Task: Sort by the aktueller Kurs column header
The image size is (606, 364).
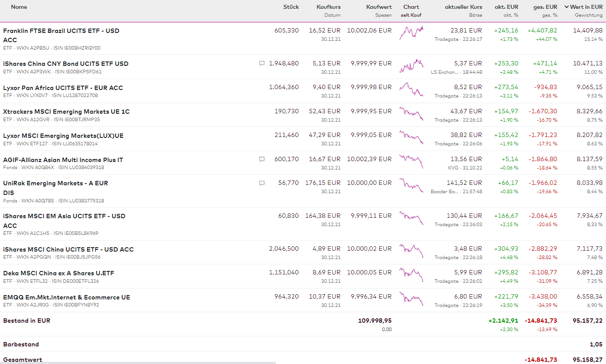Action: [463, 7]
